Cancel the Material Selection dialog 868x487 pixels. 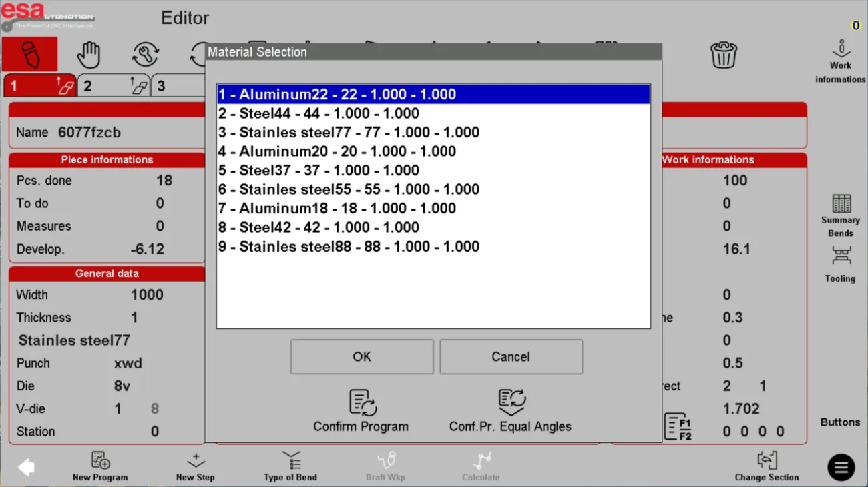[x=511, y=357]
